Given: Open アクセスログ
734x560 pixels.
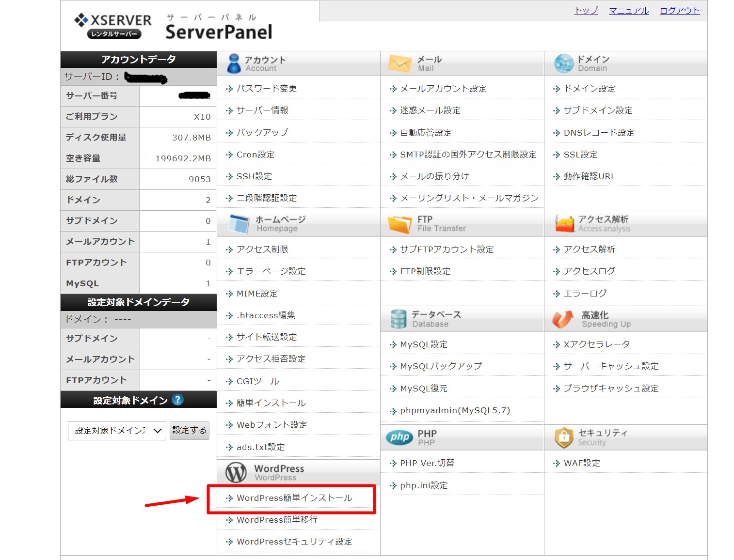Looking at the screenshot, I should point(589,271).
